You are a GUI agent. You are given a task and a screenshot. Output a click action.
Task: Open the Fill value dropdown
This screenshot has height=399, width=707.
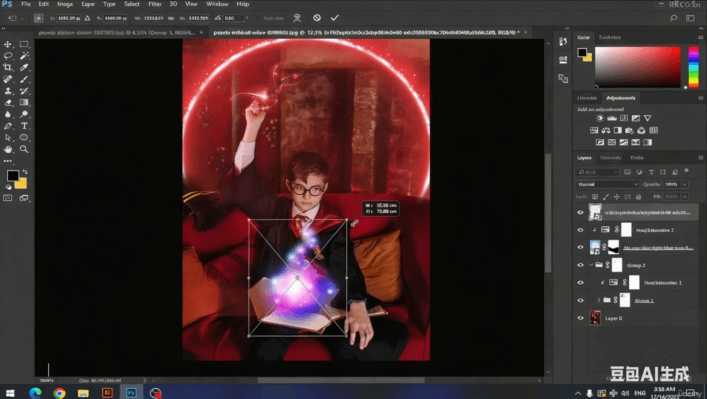coord(684,197)
